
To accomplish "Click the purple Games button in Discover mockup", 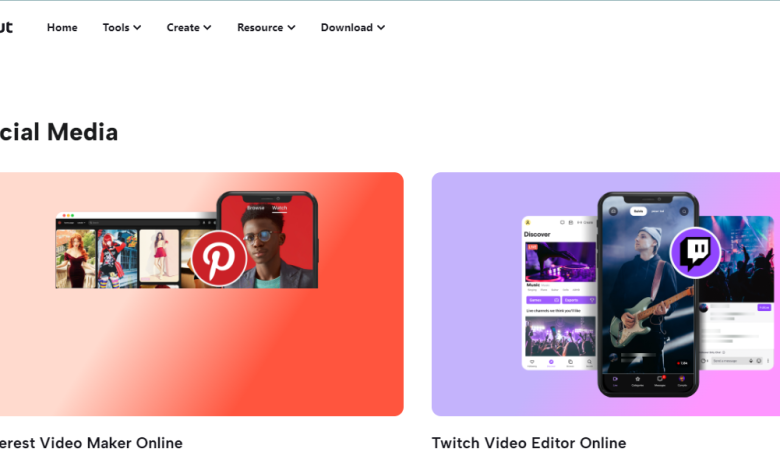I will 541,299.
